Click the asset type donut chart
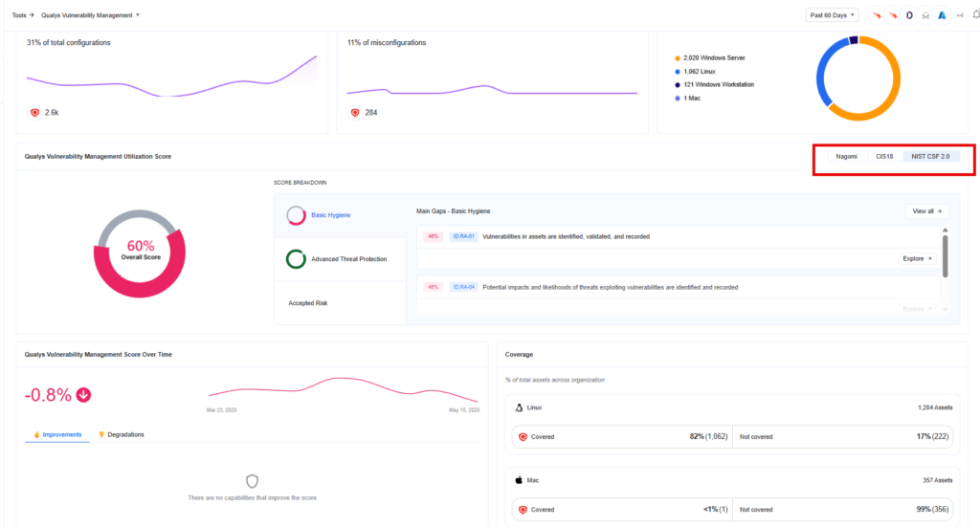The height and width of the screenshot is (527, 980). (858, 78)
